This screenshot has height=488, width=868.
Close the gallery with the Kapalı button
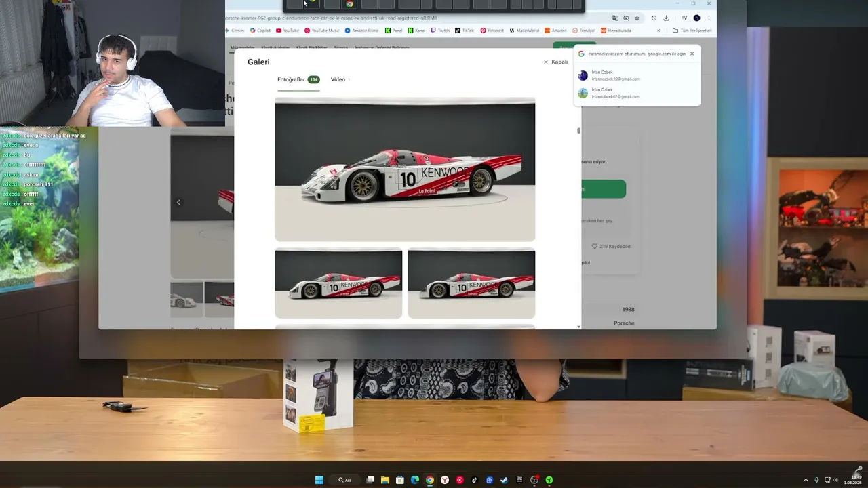pos(555,62)
